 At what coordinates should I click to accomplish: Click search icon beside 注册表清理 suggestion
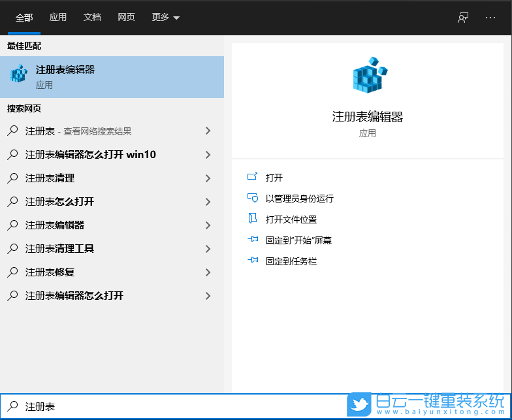pyautogui.click(x=12, y=178)
